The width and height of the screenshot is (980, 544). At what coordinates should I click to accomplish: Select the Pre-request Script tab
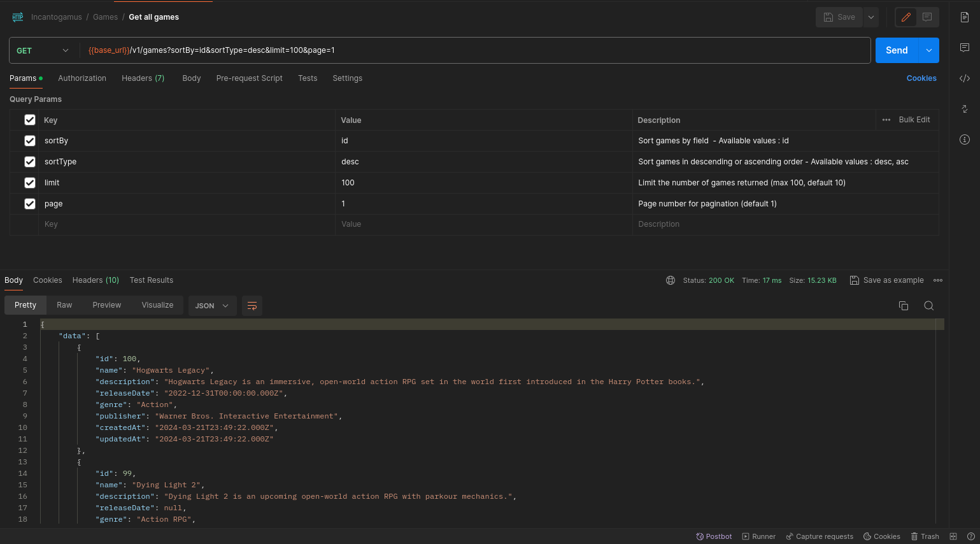[250, 78]
